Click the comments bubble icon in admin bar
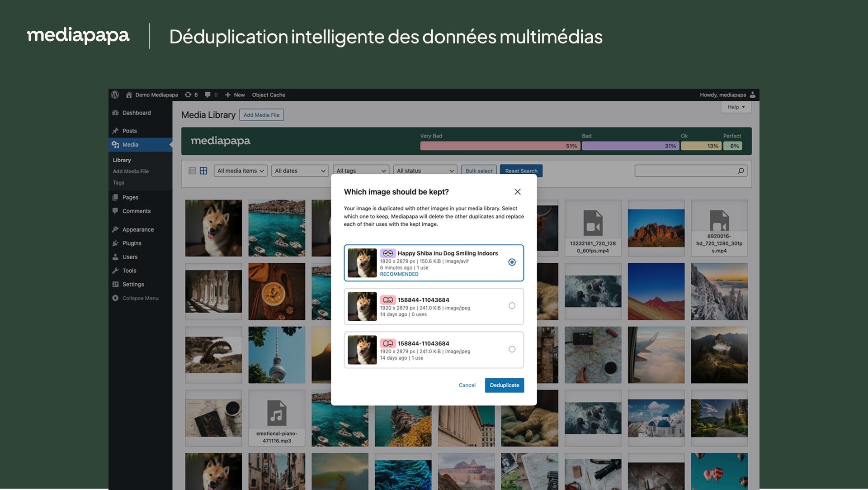This screenshot has height=490, width=868. [208, 95]
